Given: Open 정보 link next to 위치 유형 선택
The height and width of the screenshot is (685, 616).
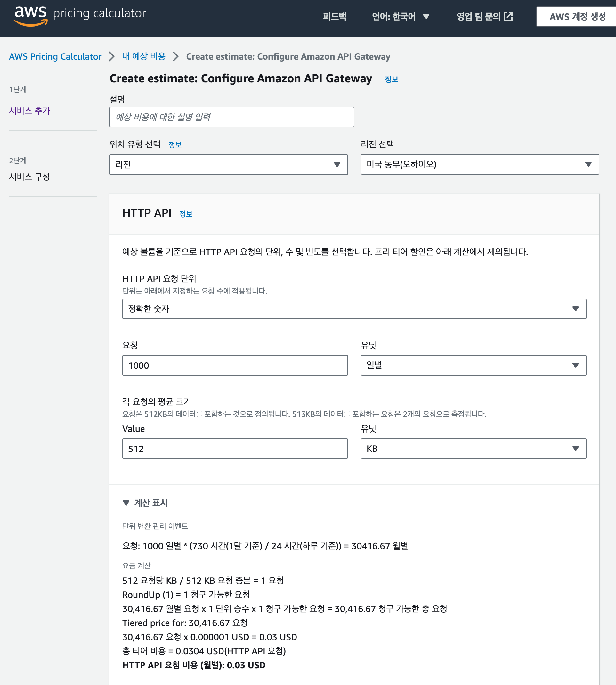Looking at the screenshot, I should point(175,144).
